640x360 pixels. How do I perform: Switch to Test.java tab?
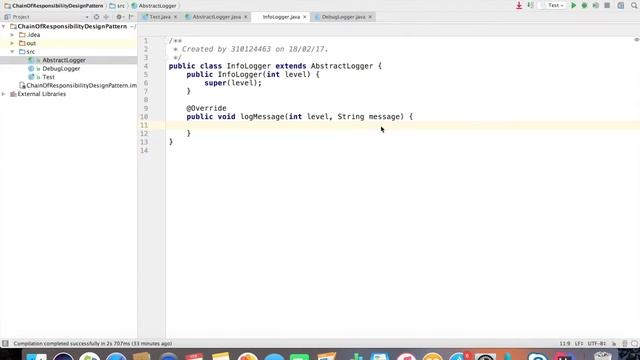coord(160,17)
